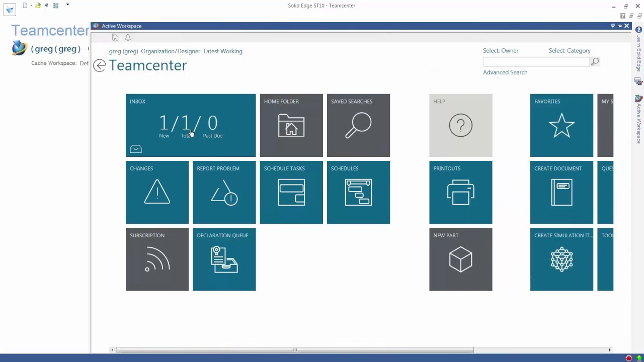Open the Schedule Tasks tile
The height and width of the screenshot is (362, 644).
click(x=291, y=192)
